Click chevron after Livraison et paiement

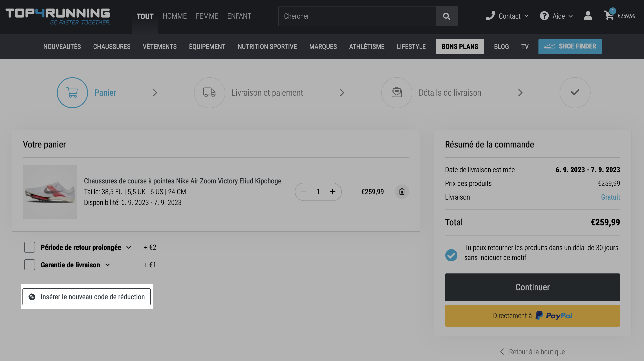tap(342, 93)
